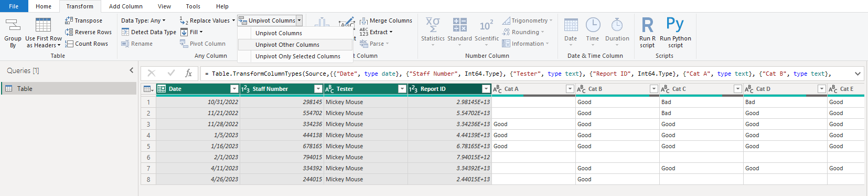Open the Staff Number filter dropdown

point(318,89)
